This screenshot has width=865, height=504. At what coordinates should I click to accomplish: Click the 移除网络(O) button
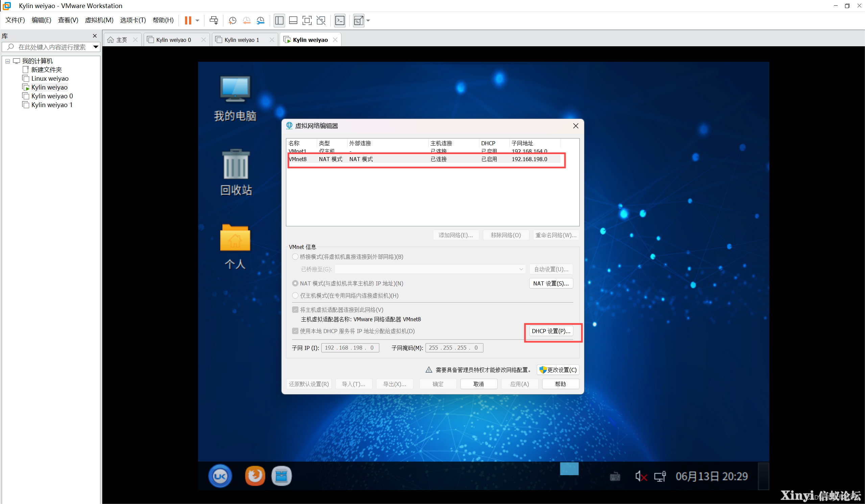click(506, 235)
